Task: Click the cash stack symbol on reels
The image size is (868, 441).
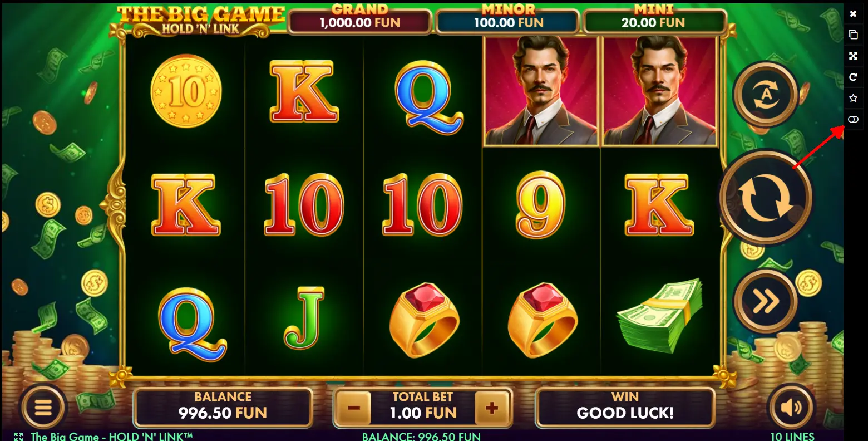Action: (x=660, y=316)
